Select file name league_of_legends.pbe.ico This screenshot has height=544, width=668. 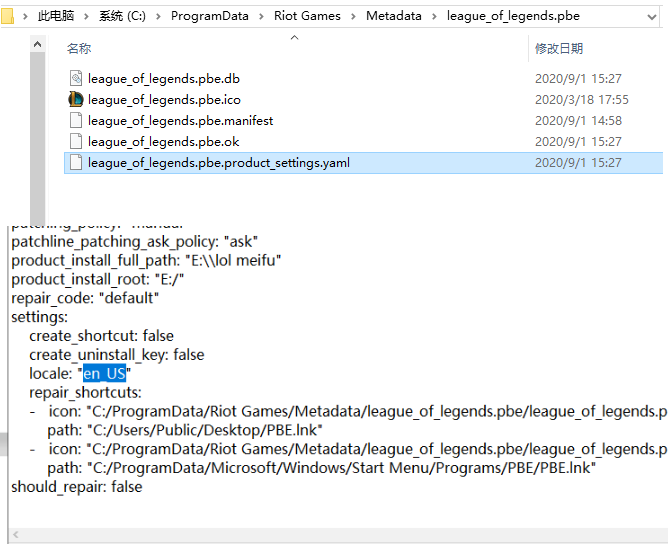(164, 100)
